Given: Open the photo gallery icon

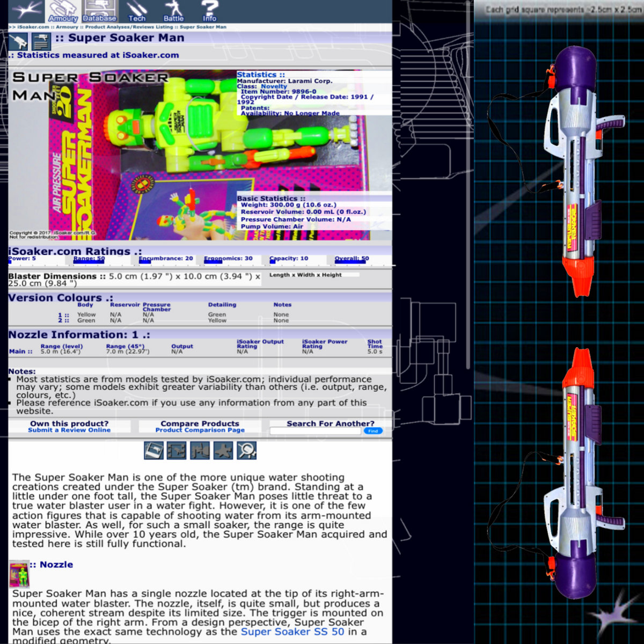Looking at the screenshot, I should (x=153, y=450).
